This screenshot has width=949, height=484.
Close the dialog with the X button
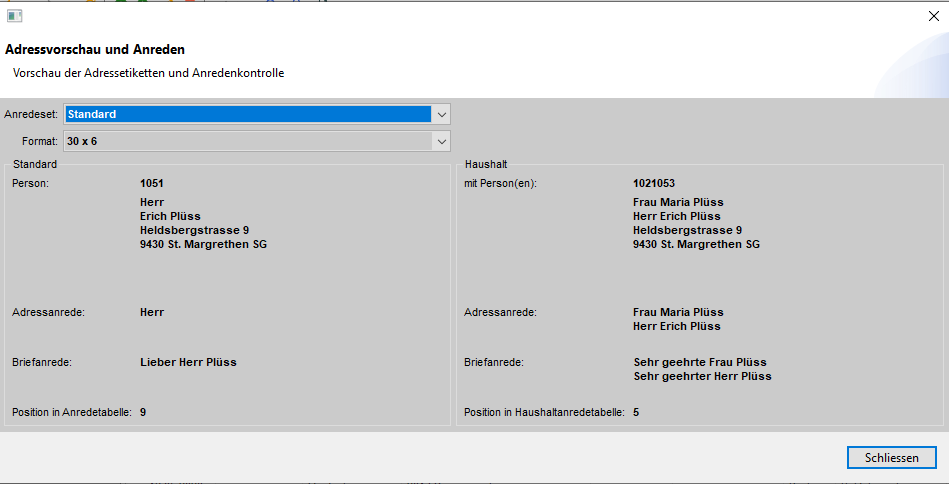point(933,15)
